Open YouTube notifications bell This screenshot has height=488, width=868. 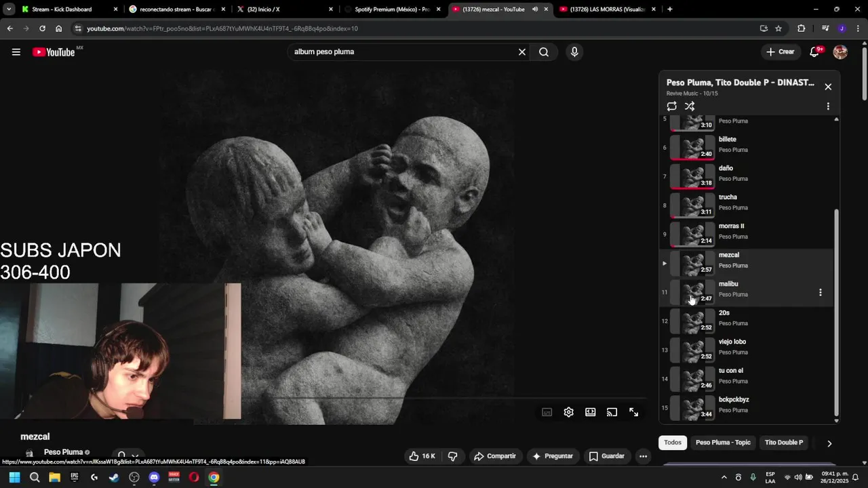tap(816, 52)
